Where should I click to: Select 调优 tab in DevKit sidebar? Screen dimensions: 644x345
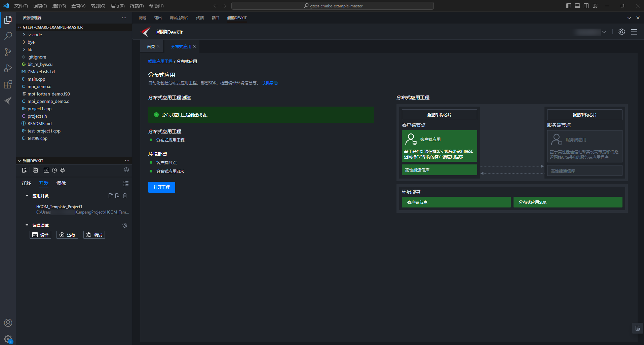coord(61,183)
